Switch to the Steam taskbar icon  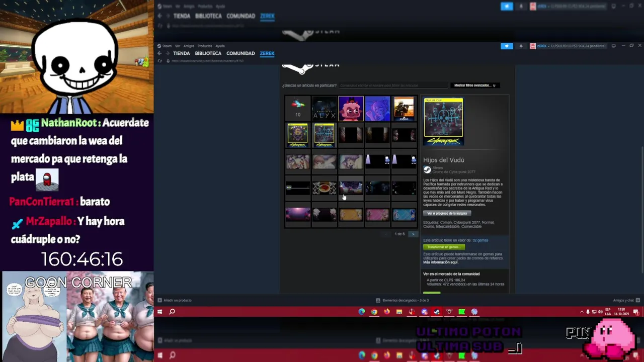pyautogui.click(x=436, y=312)
